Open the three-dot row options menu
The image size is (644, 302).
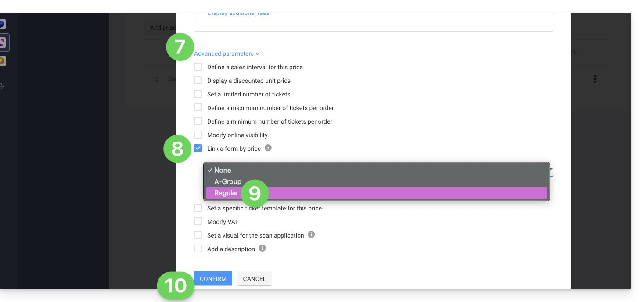tap(595, 79)
